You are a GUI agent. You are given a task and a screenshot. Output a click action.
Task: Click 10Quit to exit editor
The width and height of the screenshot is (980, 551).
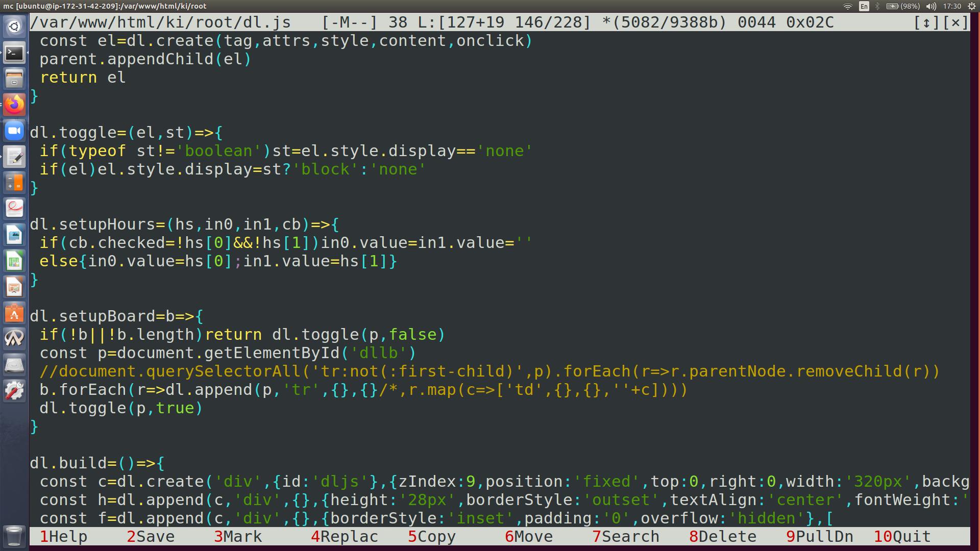coord(902,537)
